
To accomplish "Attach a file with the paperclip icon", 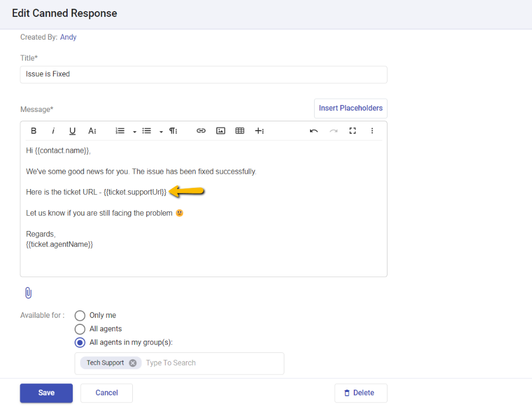I will 29,293.
